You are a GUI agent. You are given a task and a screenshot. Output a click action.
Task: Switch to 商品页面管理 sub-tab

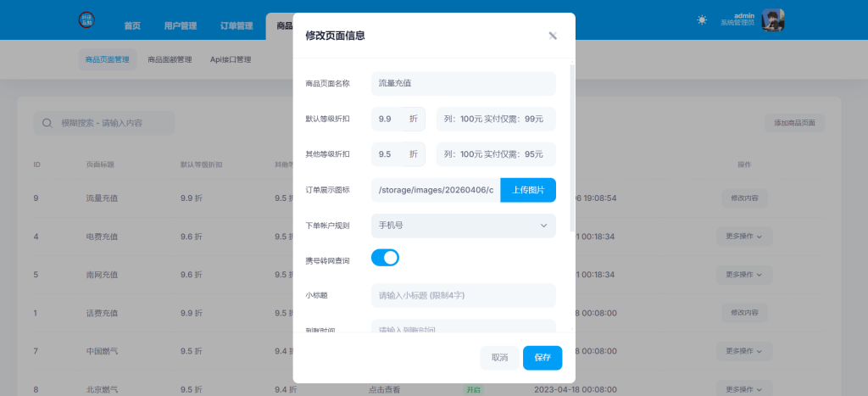tap(108, 60)
